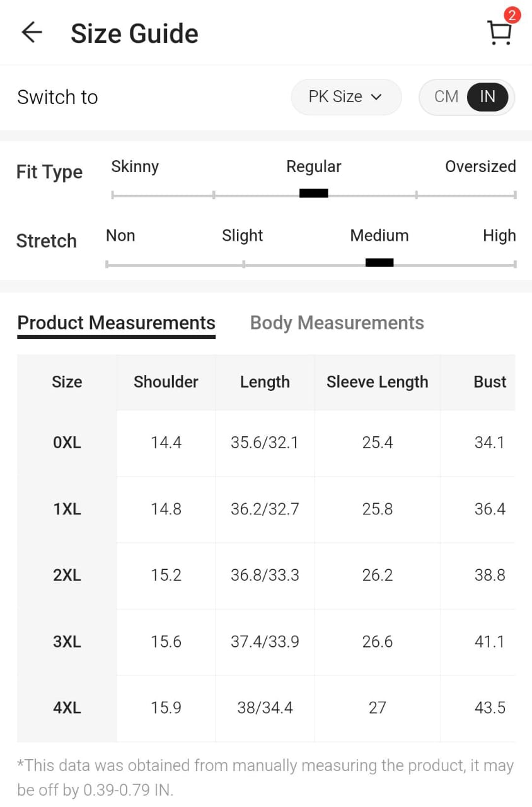Select Product Measurements tab
This screenshot has width=532, height=807.
point(117,323)
